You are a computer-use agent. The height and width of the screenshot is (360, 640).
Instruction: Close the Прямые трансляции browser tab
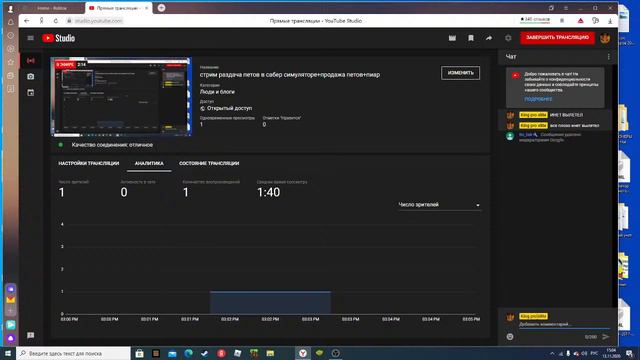tap(147, 8)
